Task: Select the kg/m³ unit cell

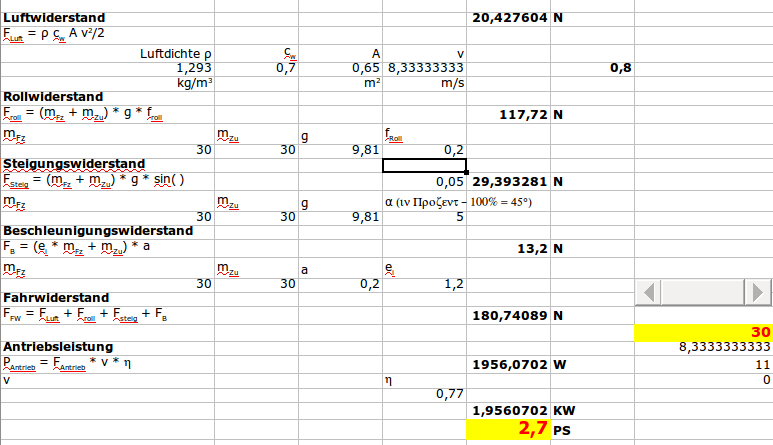Action: 107,83
